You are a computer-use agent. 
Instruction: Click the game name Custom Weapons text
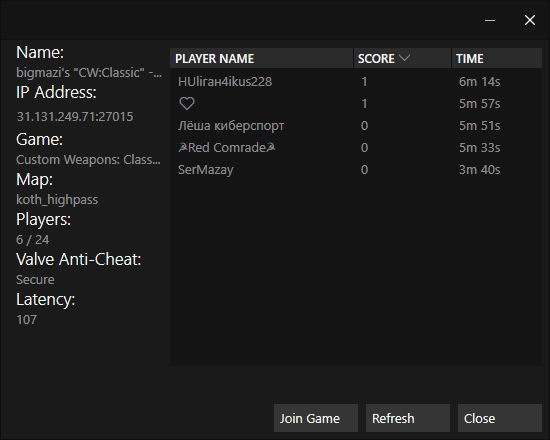(x=88, y=160)
